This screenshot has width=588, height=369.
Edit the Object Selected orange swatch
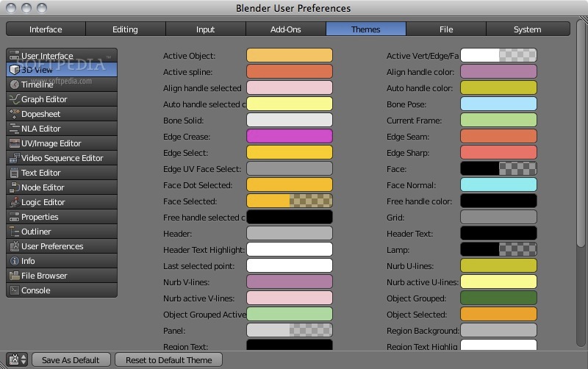(498, 315)
